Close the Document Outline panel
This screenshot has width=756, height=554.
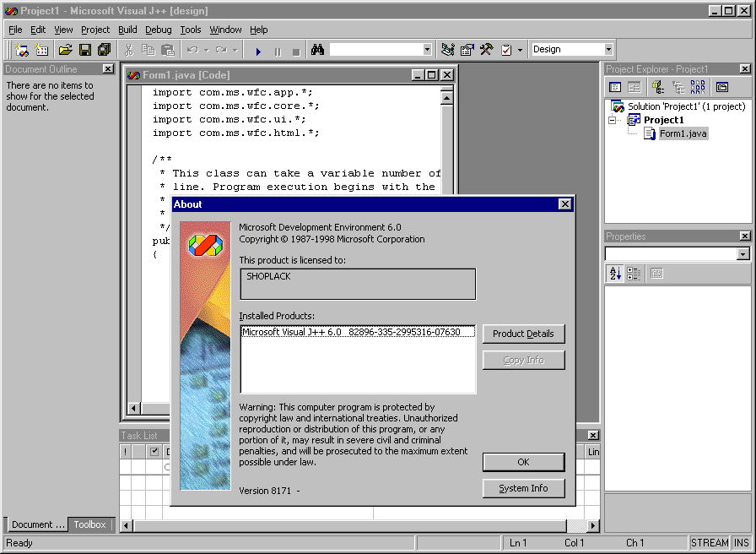click(108, 69)
